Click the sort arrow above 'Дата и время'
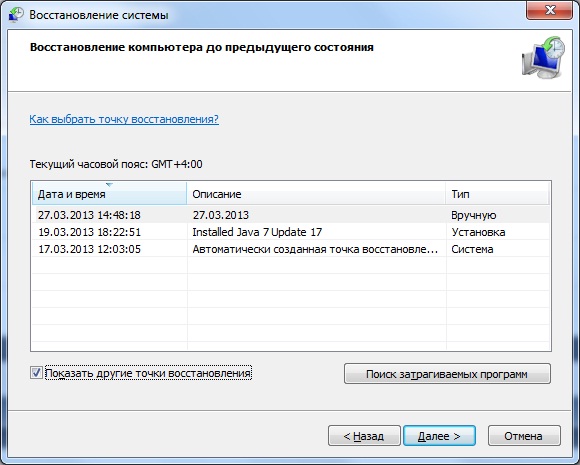Image resolution: width=580 pixels, height=465 pixels. [x=109, y=184]
